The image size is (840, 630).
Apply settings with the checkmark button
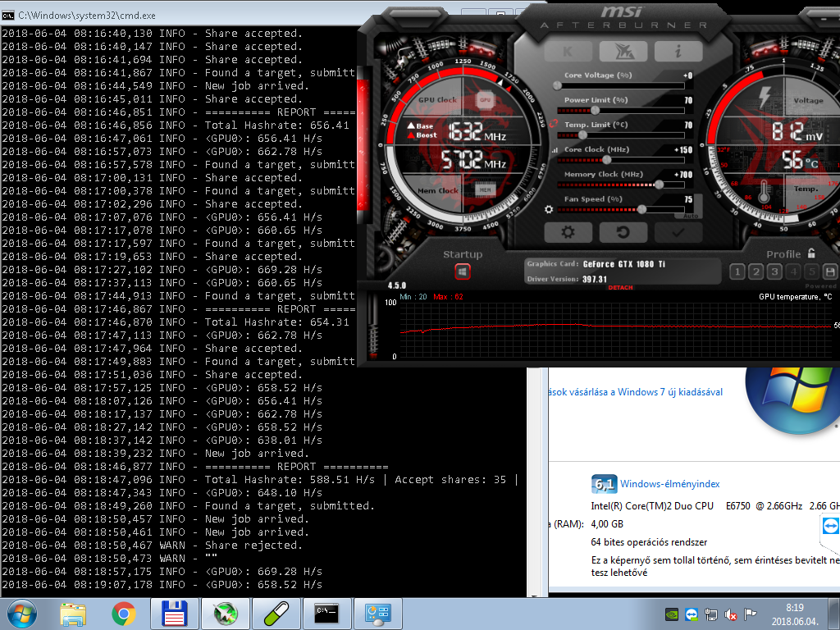pyautogui.click(x=678, y=232)
